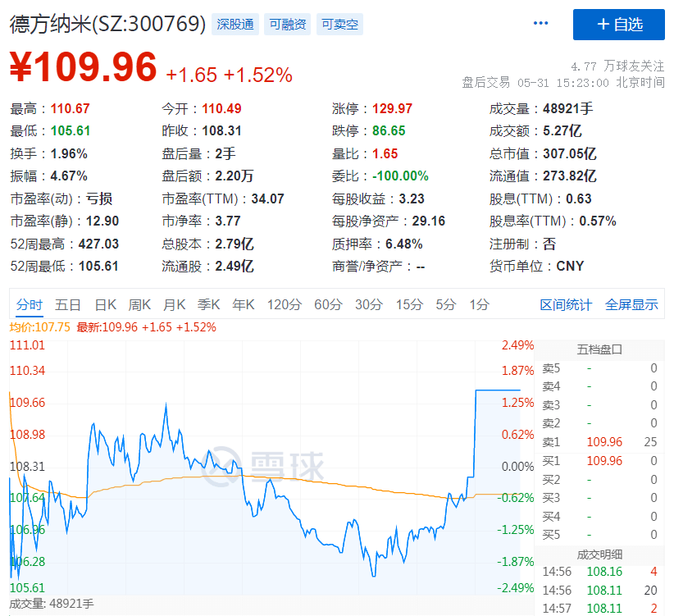
Task: Open the 月K chart tab
Action: (x=174, y=305)
